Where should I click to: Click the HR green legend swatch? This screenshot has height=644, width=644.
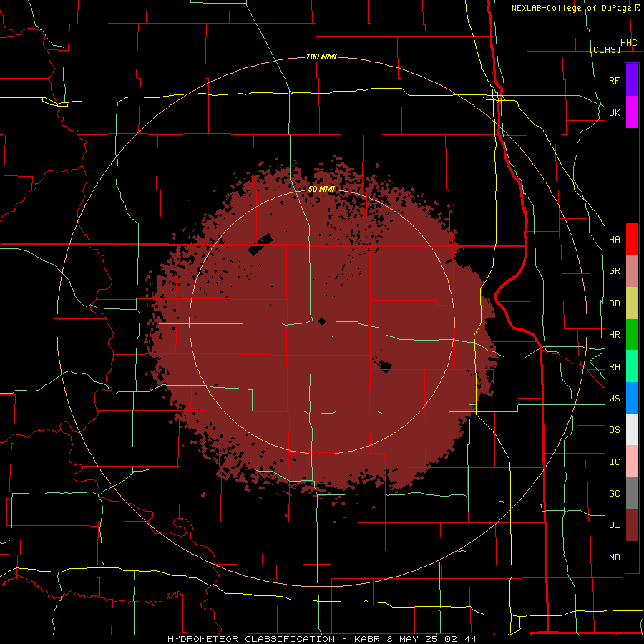[x=632, y=335]
